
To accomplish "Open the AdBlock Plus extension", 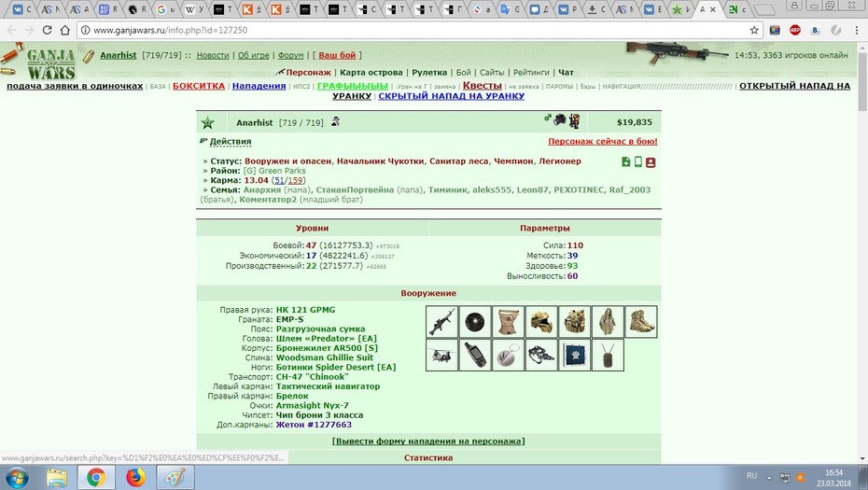I will (795, 30).
